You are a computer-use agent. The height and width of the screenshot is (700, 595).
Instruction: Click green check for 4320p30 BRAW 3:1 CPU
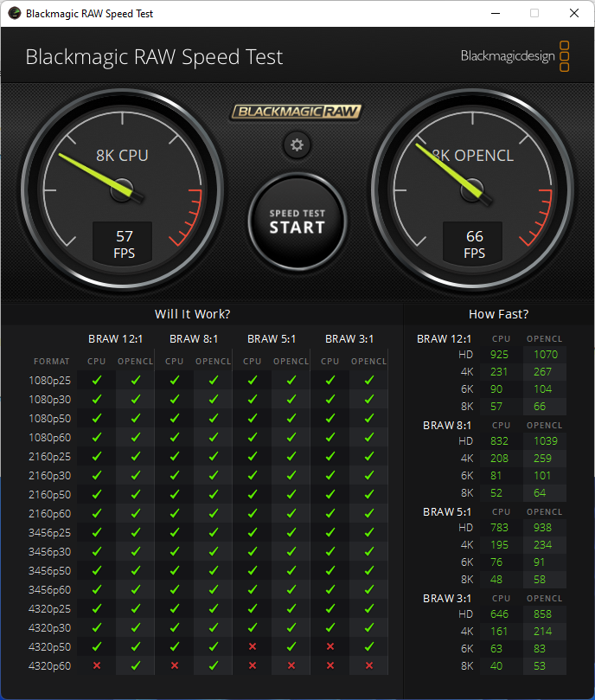[330, 627]
